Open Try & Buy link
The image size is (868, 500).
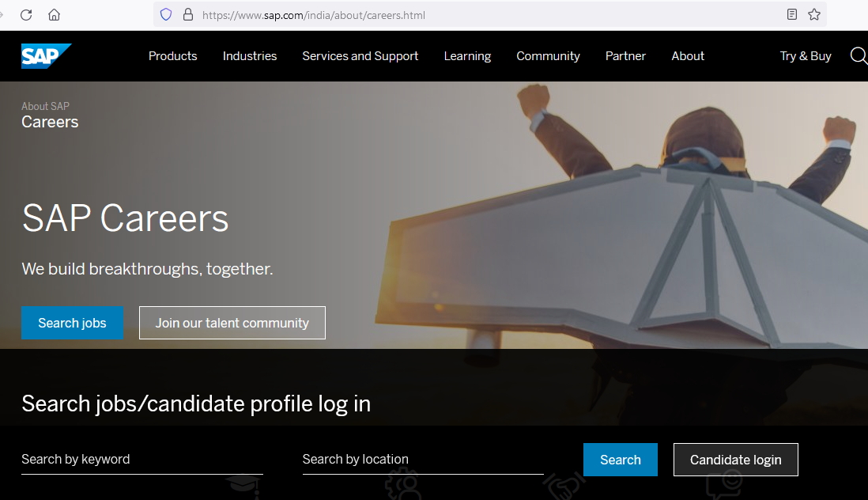click(806, 56)
